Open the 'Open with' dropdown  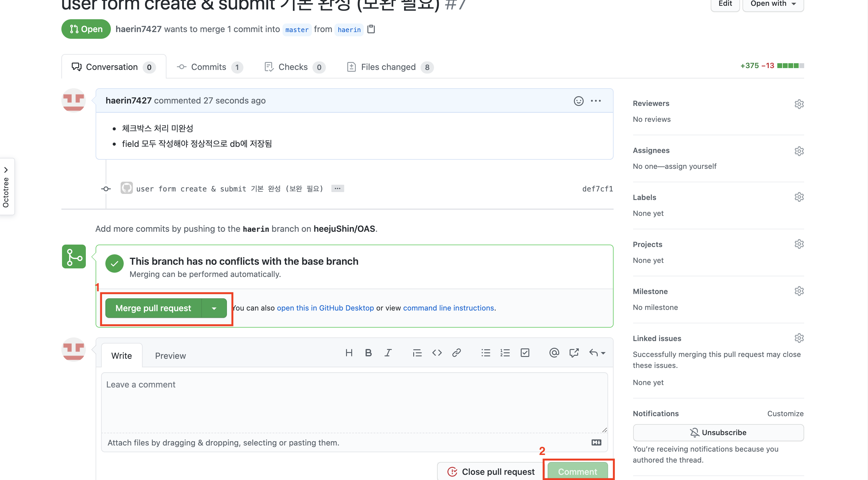point(773,4)
